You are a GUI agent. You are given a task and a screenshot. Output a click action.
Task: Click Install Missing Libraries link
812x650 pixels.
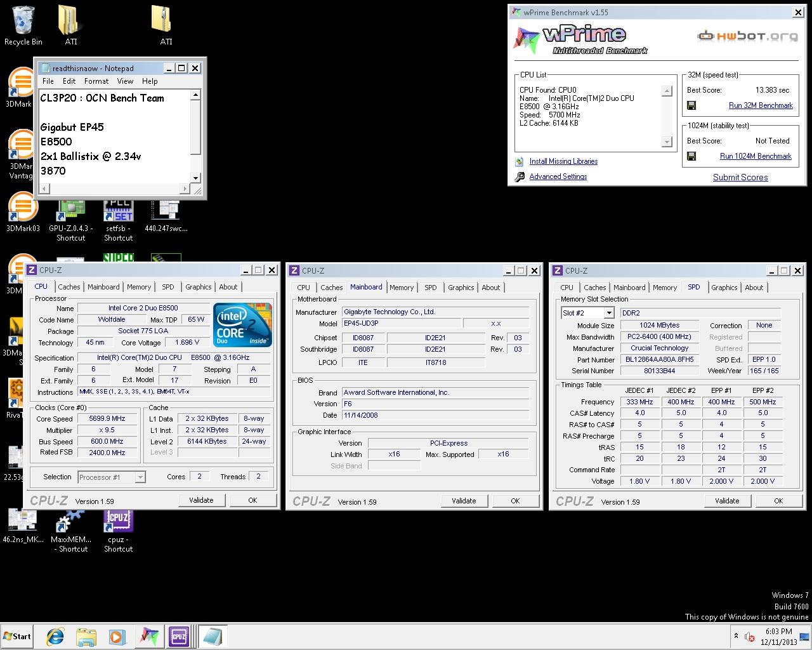[563, 161]
